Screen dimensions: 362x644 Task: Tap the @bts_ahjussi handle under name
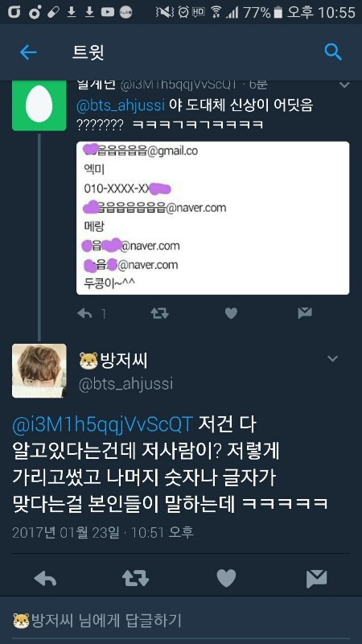pyautogui.click(x=125, y=385)
